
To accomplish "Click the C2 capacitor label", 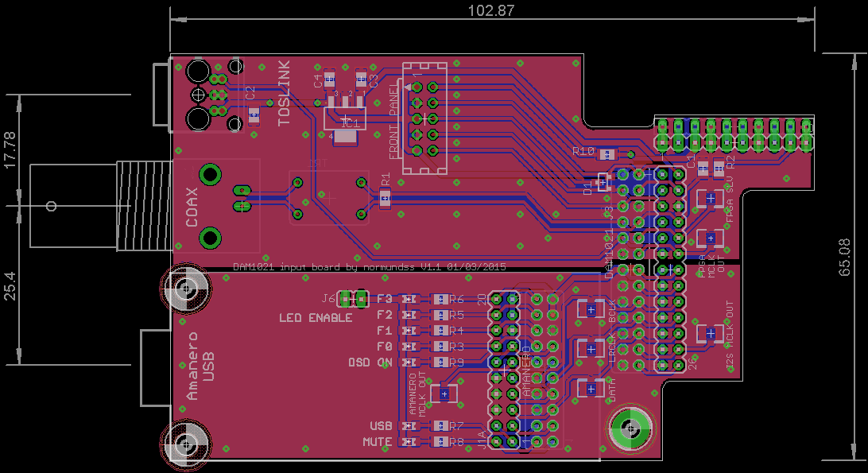I will pyautogui.click(x=250, y=93).
